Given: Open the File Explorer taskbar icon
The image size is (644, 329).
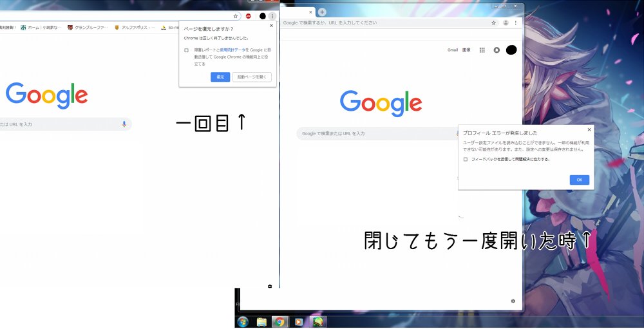Looking at the screenshot, I should 261,322.
